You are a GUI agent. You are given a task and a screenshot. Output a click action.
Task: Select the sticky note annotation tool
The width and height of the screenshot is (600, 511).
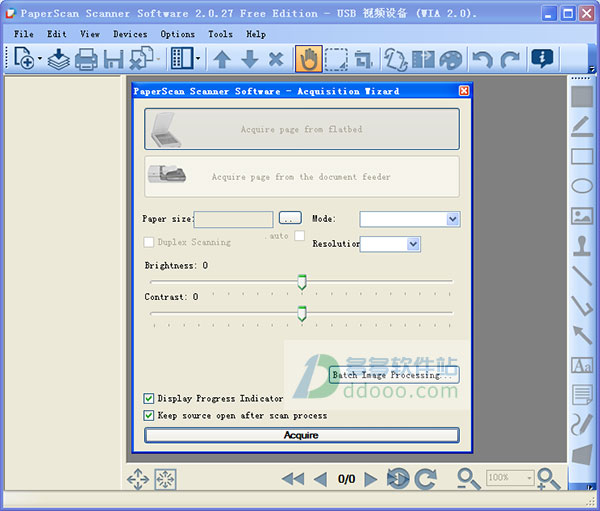[582, 395]
